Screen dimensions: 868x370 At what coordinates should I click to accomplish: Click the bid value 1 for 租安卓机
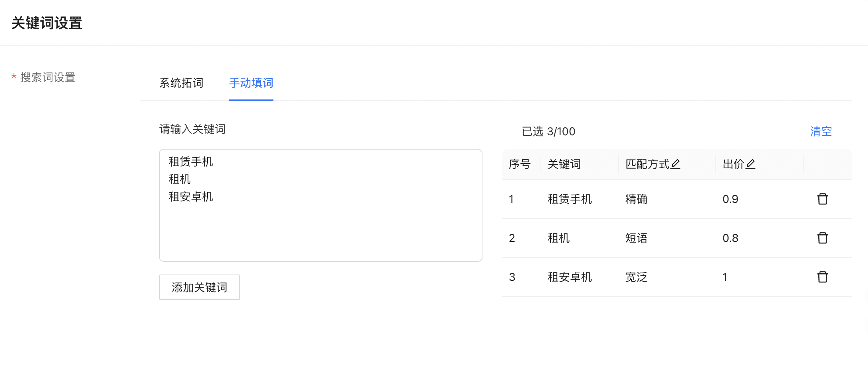point(725,277)
